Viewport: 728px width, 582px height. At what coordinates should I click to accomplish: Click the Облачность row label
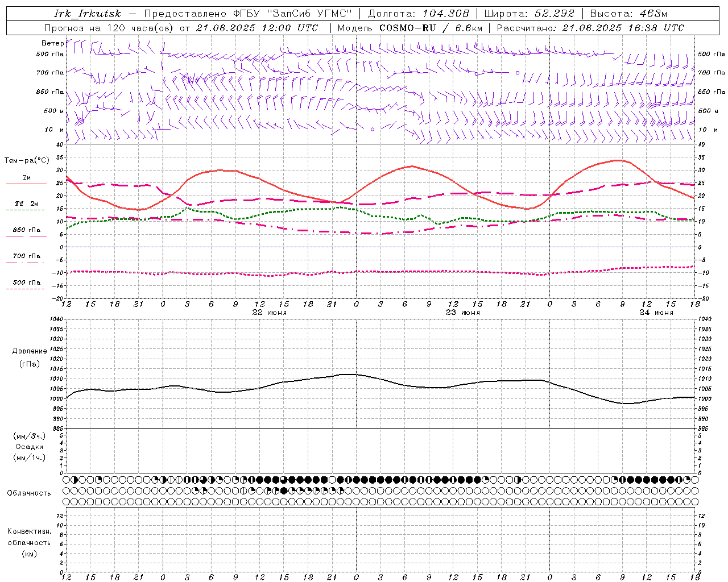[29, 493]
